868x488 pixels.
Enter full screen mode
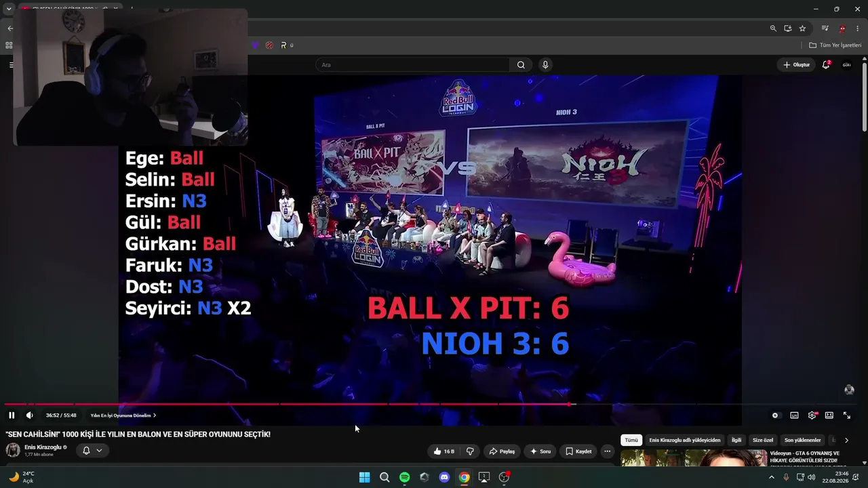[847, 415]
